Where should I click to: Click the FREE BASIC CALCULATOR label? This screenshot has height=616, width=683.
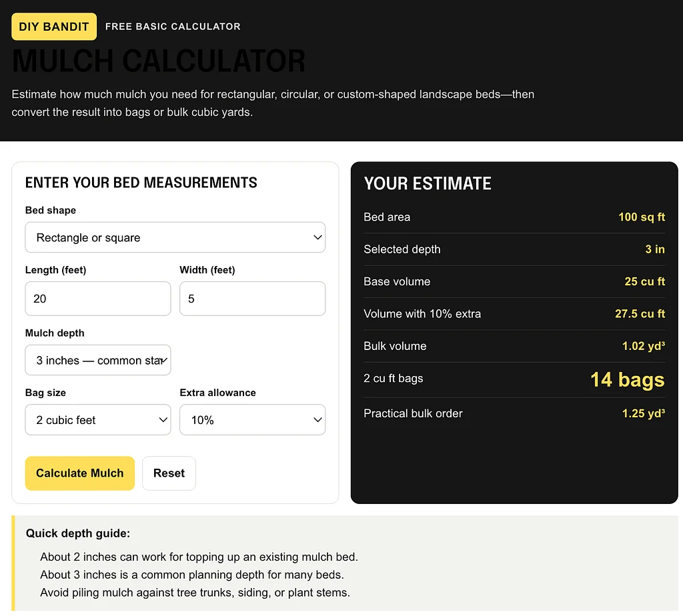(173, 27)
